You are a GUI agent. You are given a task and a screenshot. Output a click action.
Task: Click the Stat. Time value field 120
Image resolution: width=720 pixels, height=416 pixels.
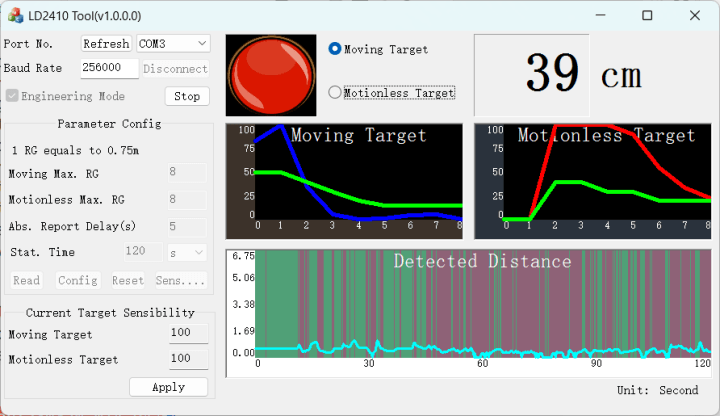143,252
